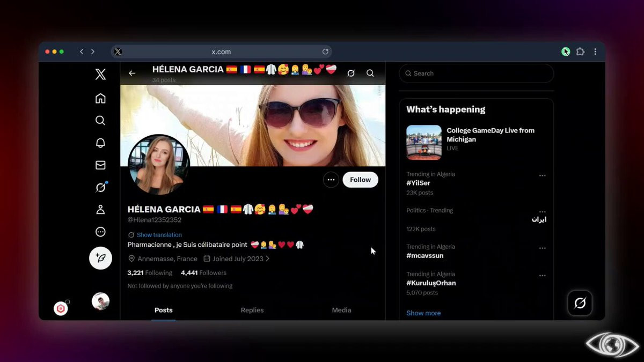The width and height of the screenshot is (644, 362).
Task: Click the x.com address bar
Action: coord(221,51)
